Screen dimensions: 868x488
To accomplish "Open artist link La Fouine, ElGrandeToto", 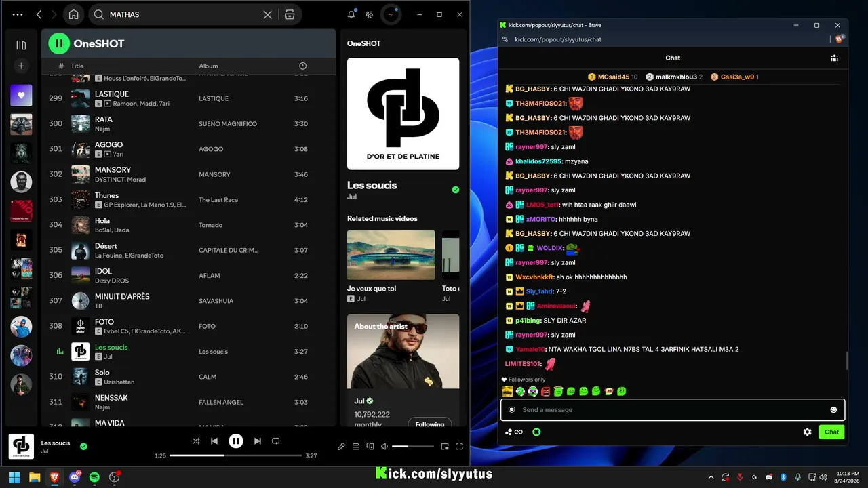I will click(129, 256).
